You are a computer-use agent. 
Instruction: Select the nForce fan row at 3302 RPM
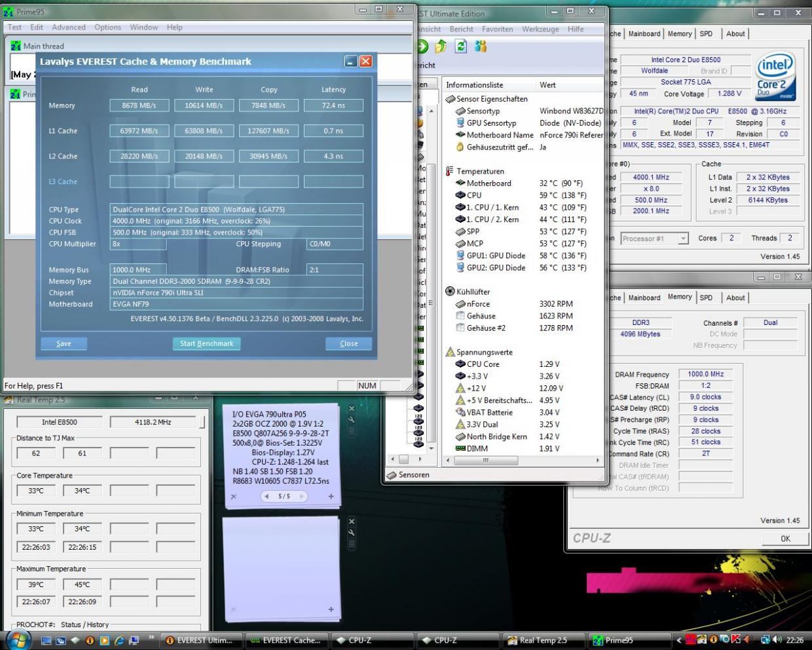pos(523,304)
